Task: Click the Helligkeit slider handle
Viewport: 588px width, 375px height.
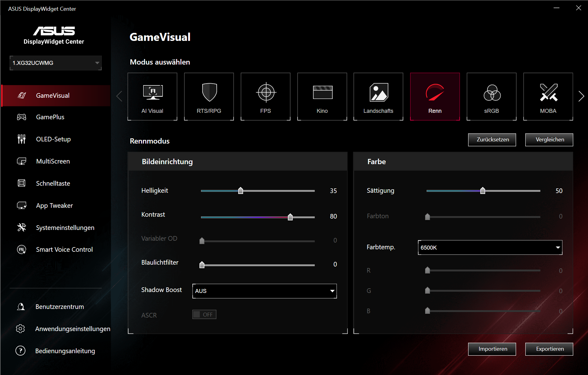Action: click(x=241, y=191)
